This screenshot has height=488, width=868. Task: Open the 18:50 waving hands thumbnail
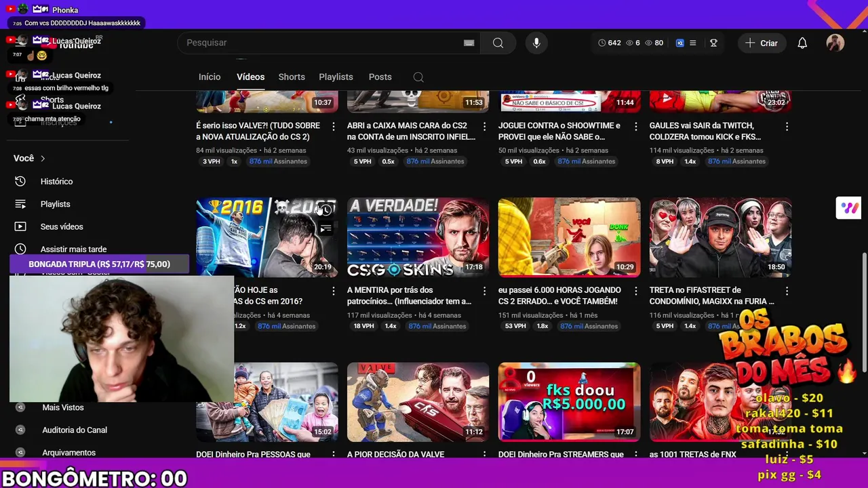point(720,237)
